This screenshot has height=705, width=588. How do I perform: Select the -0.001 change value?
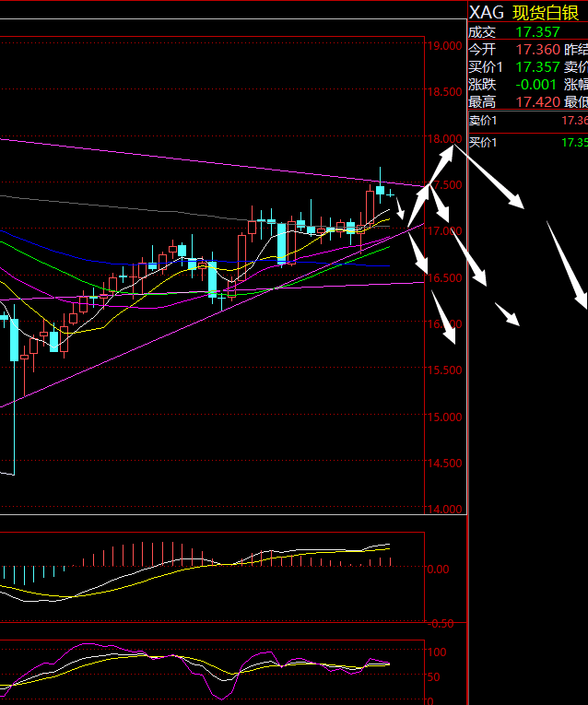(535, 85)
